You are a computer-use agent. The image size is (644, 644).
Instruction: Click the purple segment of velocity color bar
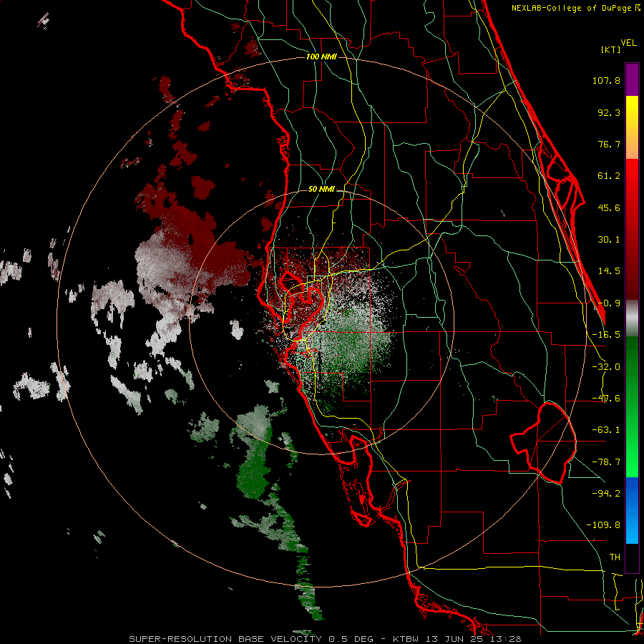632,79
